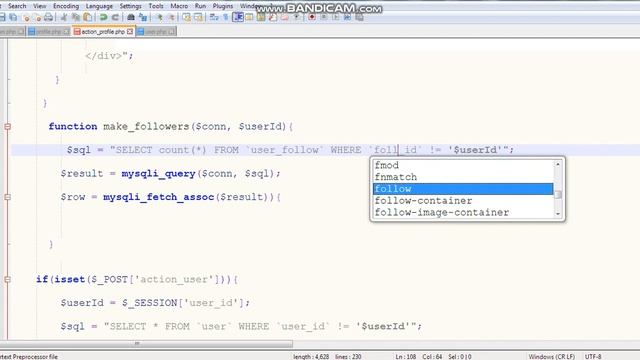Click the Zoom In toolbar icon

(159, 17)
